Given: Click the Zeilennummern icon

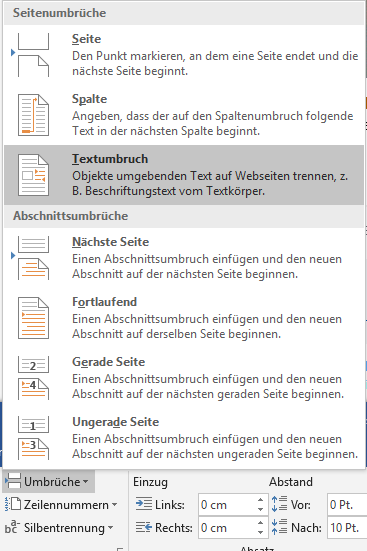Looking at the screenshot, I should click(x=13, y=505).
